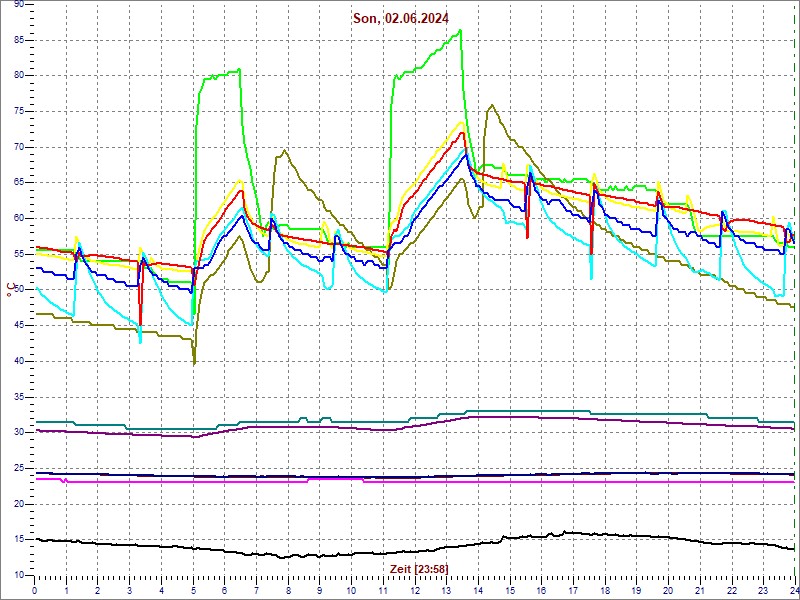Click the olive curve's highest peak near 75°C

(490, 105)
